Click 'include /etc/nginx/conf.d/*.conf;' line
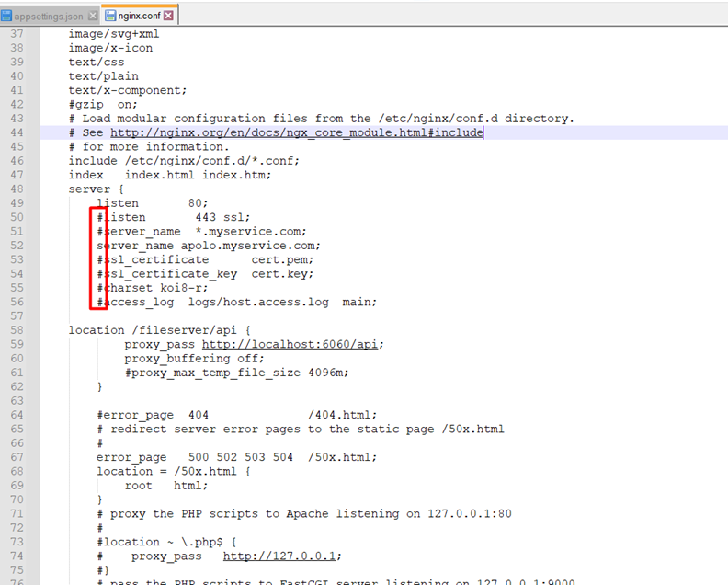 [x=185, y=161]
